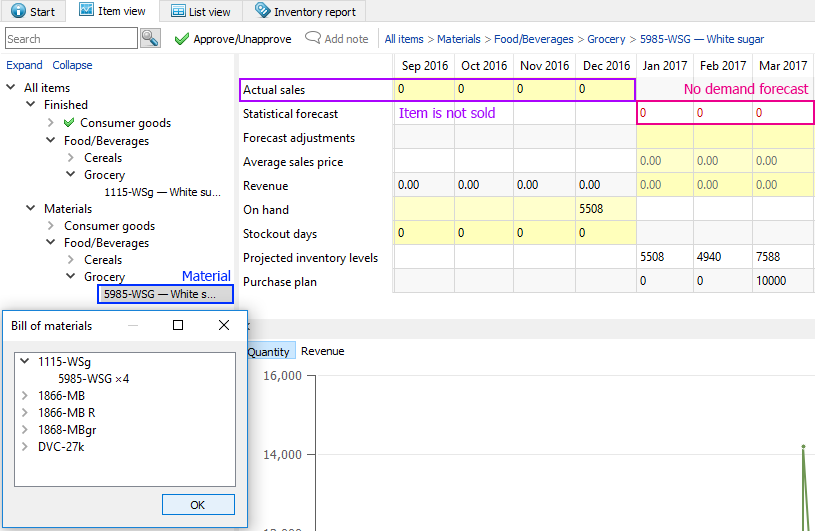Click the search magnifier icon button
This screenshot has width=816, height=531.
click(x=150, y=39)
